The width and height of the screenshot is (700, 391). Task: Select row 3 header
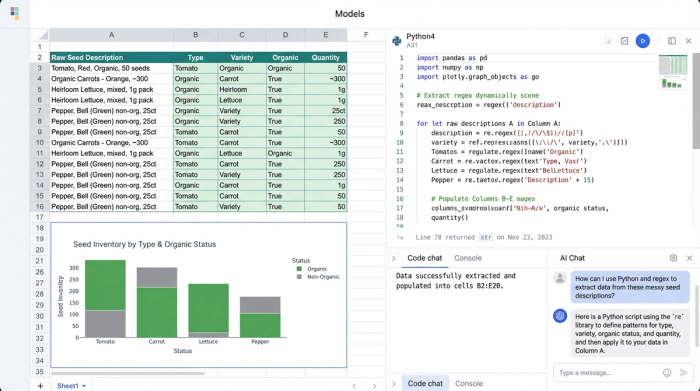click(40, 68)
